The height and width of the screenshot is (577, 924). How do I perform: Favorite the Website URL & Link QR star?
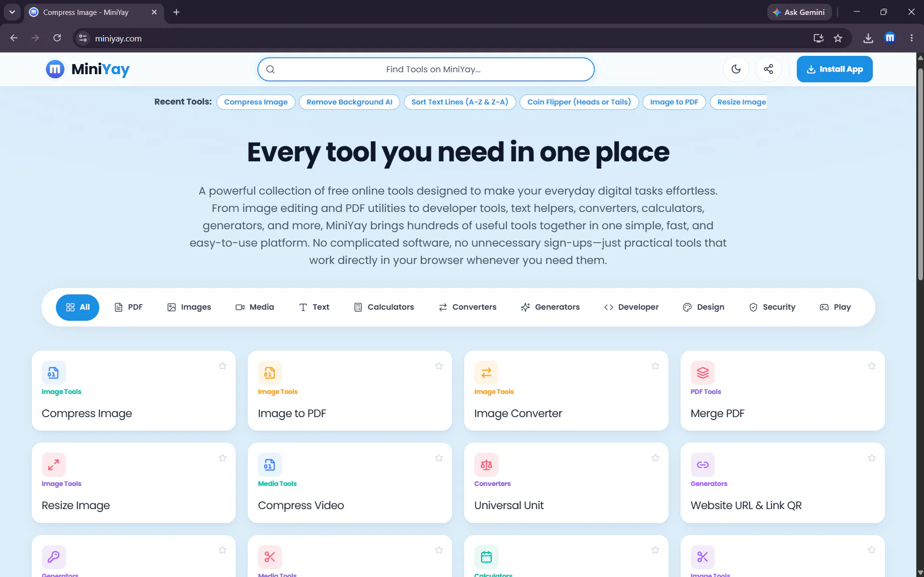[871, 458]
